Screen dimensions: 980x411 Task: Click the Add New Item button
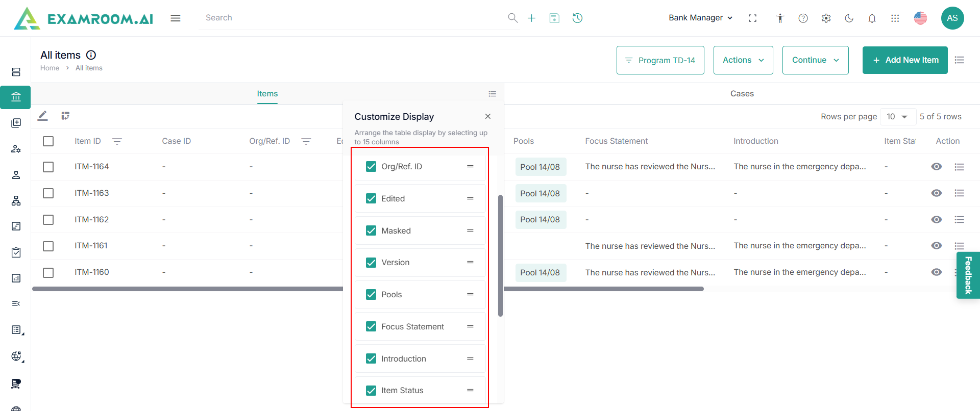click(904, 60)
